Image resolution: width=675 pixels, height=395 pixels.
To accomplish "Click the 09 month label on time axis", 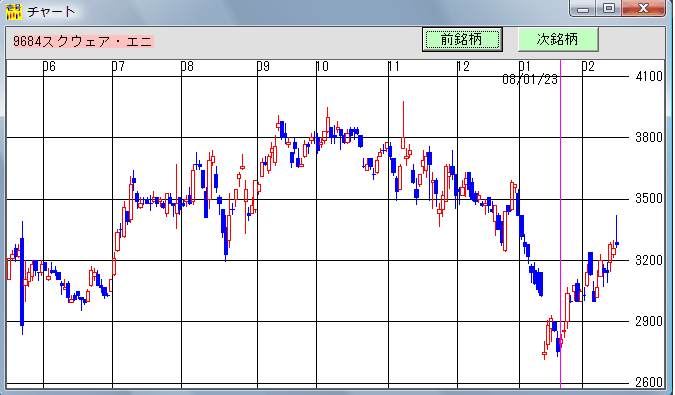I will pos(263,66).
